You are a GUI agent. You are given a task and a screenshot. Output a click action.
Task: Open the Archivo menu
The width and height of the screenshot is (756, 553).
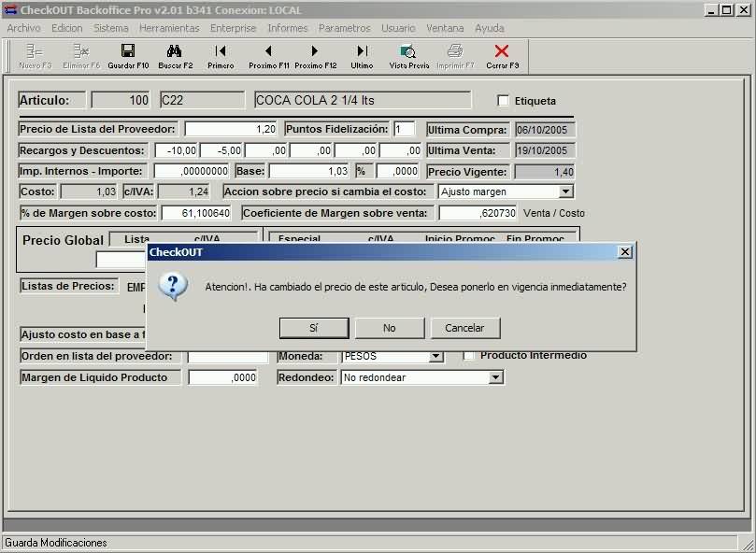(23, 28)
